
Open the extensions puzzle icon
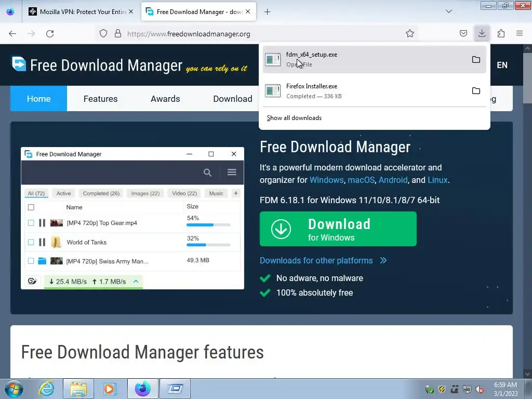point(501,34)
